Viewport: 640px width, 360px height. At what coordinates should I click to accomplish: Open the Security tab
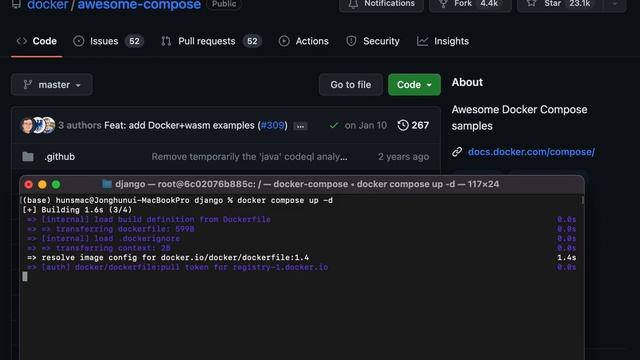click(373, 41)
